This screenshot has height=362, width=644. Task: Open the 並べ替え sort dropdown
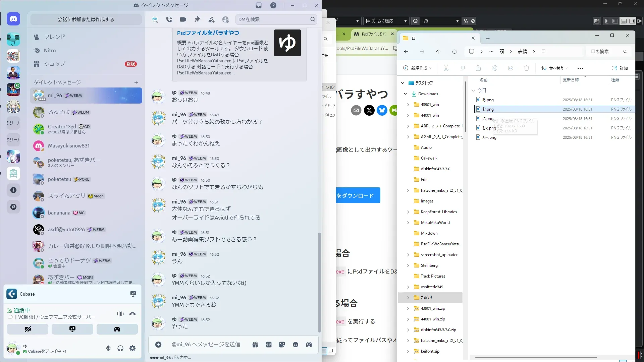click(x=555, y=68)
